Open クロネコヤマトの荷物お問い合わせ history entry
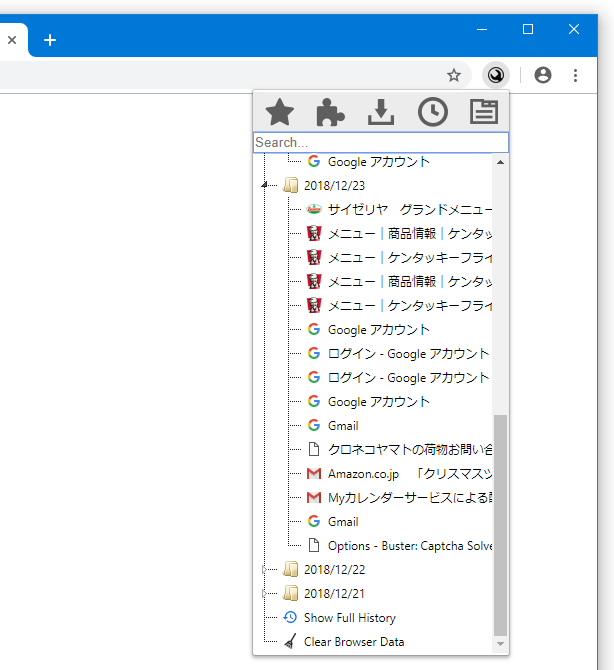This screenshot has height=670, width=614. click(410, 450)
